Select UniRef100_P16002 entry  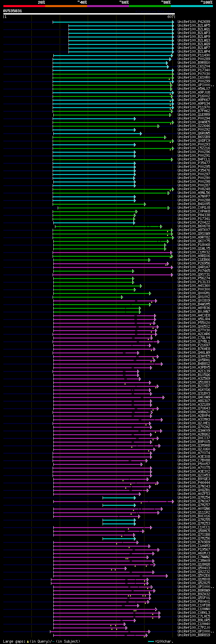pos(194,96)
